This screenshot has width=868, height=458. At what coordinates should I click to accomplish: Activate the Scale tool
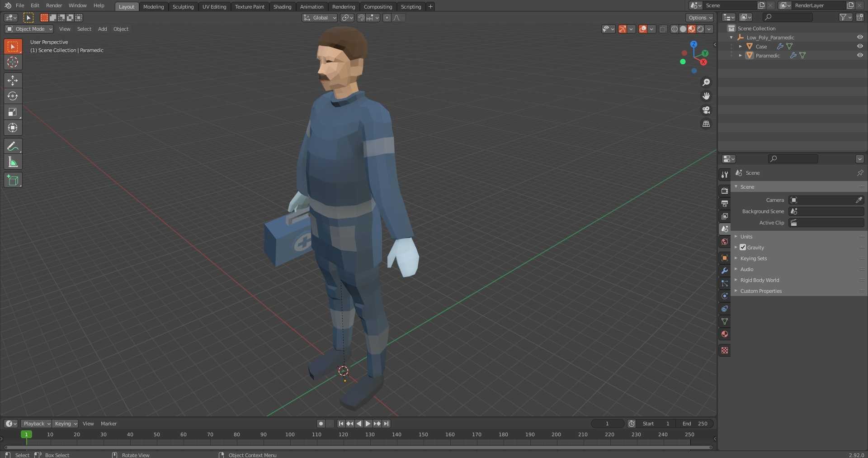click(x=13, y=112)
